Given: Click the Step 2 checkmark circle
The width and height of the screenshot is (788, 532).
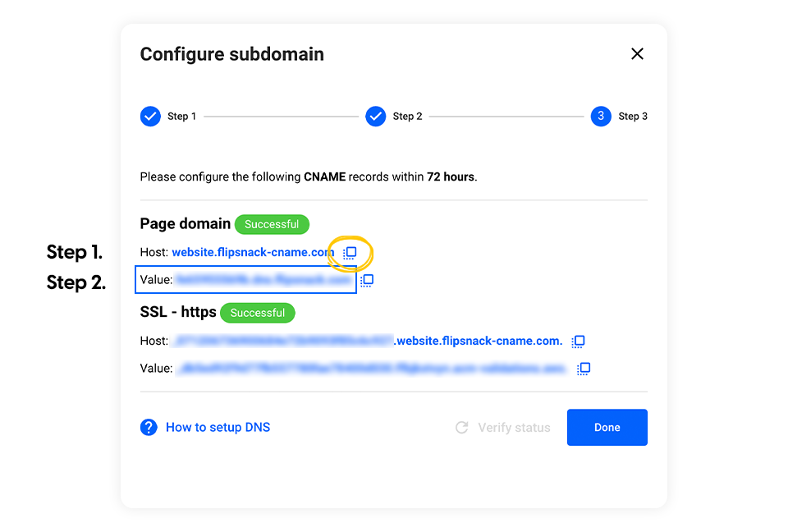Looking at the screenshot, I should click(x=375, y=116).
